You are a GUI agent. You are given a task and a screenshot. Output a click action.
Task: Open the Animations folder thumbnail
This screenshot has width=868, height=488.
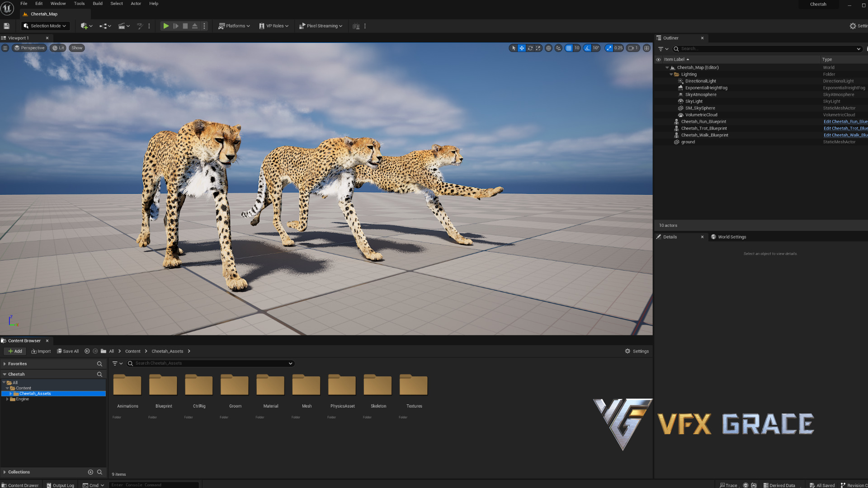click(127, 385)
